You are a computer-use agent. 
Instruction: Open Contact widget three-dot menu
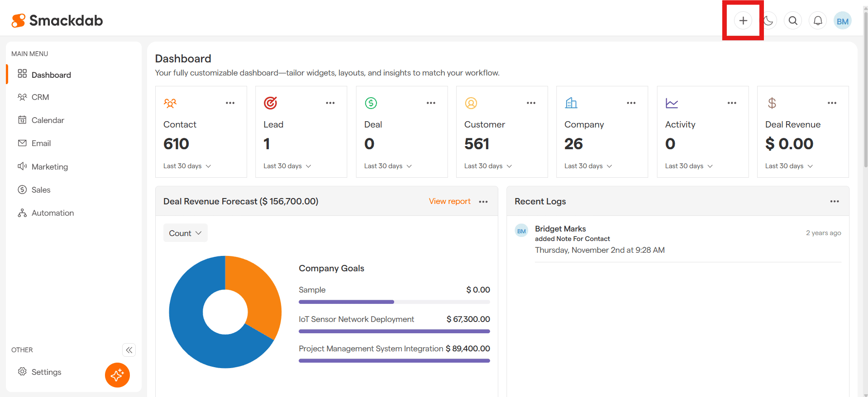230,103
